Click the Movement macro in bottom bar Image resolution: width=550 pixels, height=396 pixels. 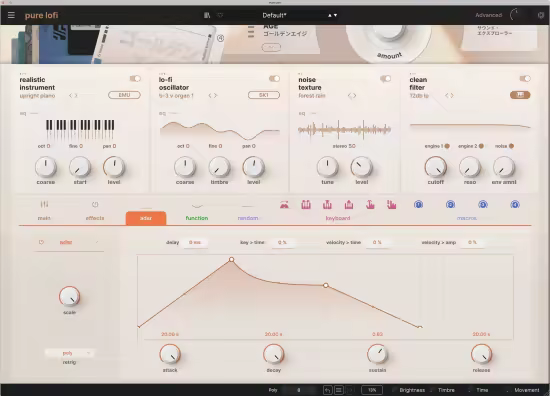(x=526, y=390)
